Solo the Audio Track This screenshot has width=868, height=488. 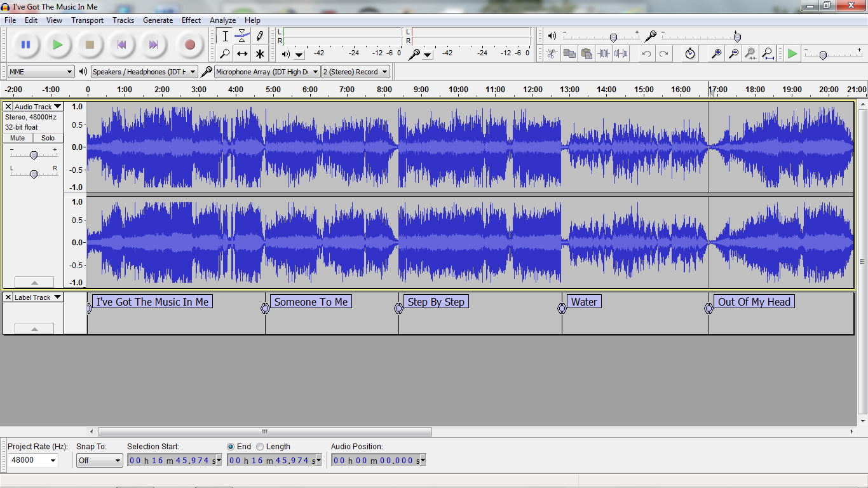[x=48, y=138]
